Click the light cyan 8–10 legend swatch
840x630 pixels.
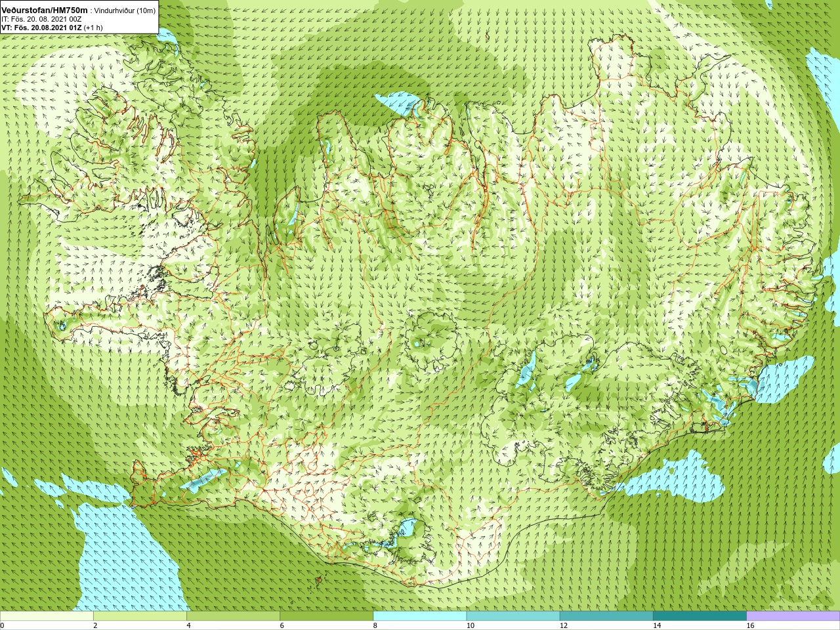419,616
